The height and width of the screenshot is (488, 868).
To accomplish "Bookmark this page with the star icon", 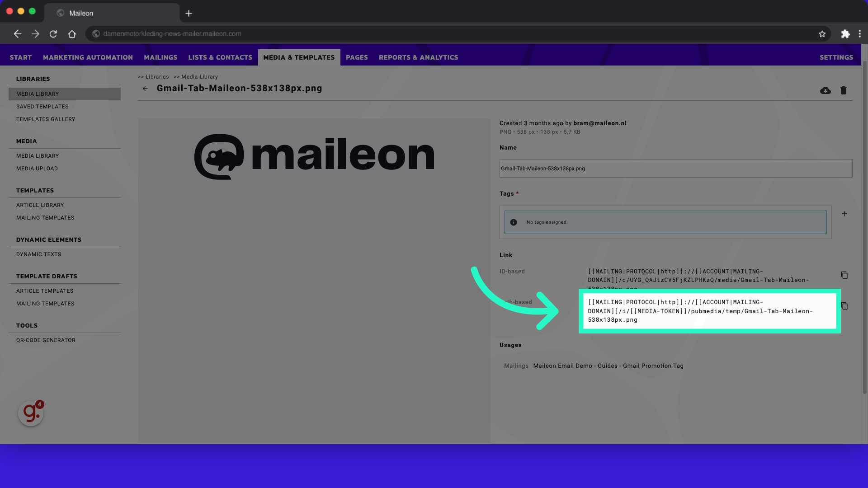I will pyautogui.click(x=822, y=34).
